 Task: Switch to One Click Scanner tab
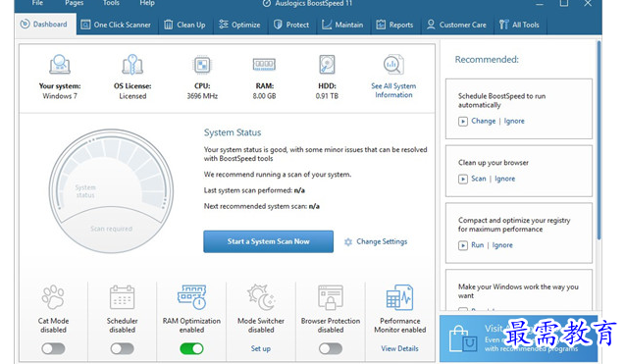click(116, 25)
